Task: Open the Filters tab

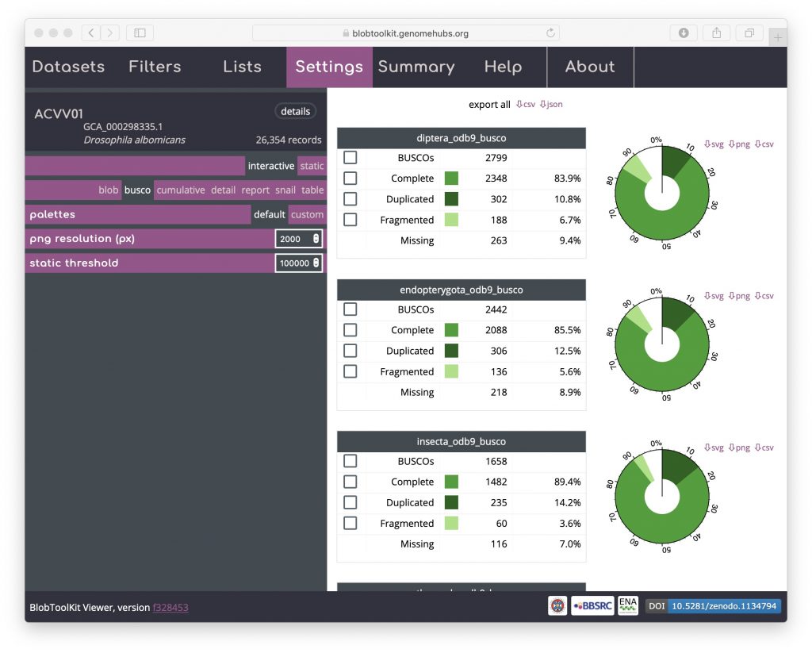Action: pyautogui.click(x=155, y=67)
